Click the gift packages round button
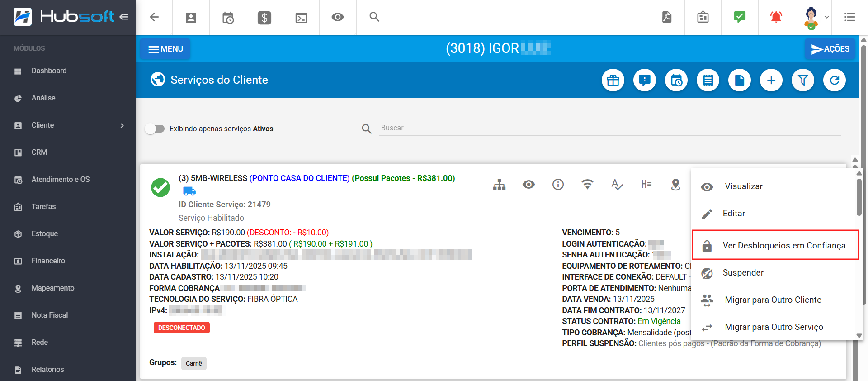 pyautogui.click(x=613, y=80)
